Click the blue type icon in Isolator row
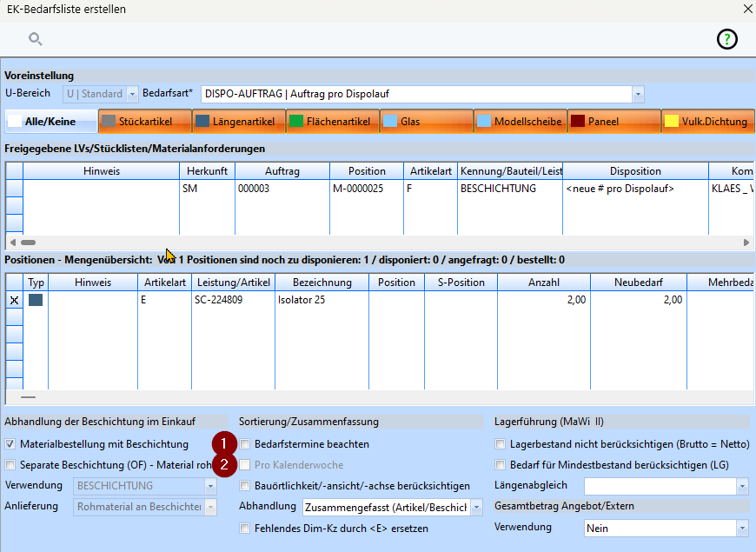Screen dimensions: 756x552 pos(36,300)
